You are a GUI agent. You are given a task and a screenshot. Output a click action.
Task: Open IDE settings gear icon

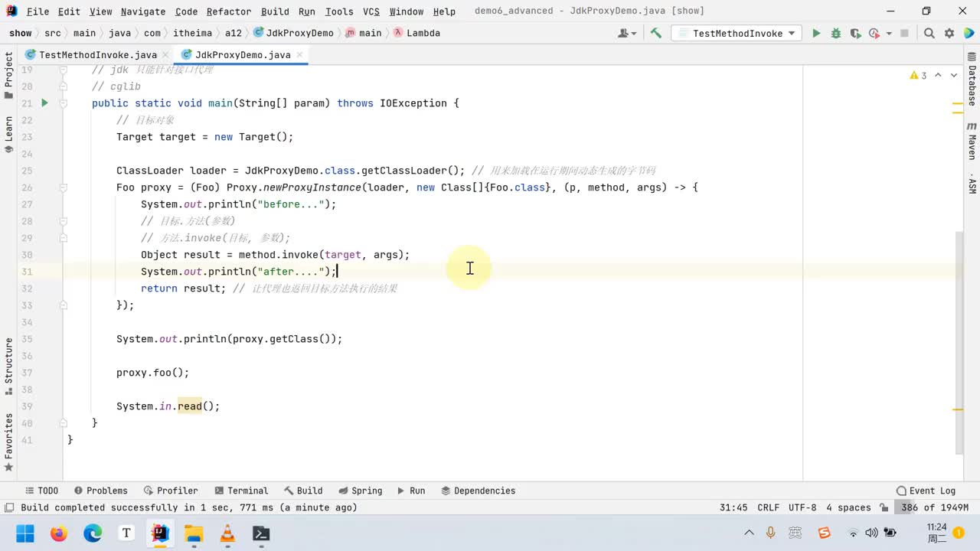point(949,33)
